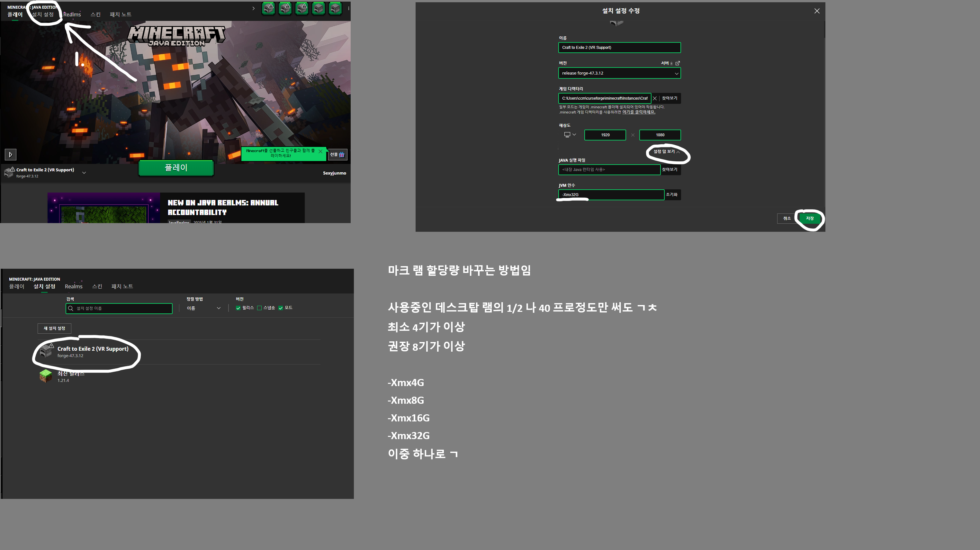This screenshot has width=980, height=550.
Task: Click the furnace icon beside the profile name below the banner
Action: click(x=9, y=172)
